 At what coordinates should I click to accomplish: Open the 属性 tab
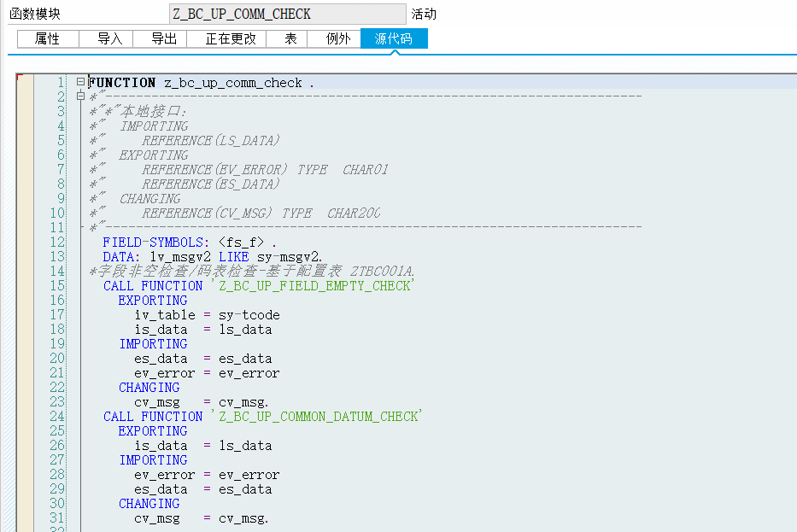click(48, 38)
